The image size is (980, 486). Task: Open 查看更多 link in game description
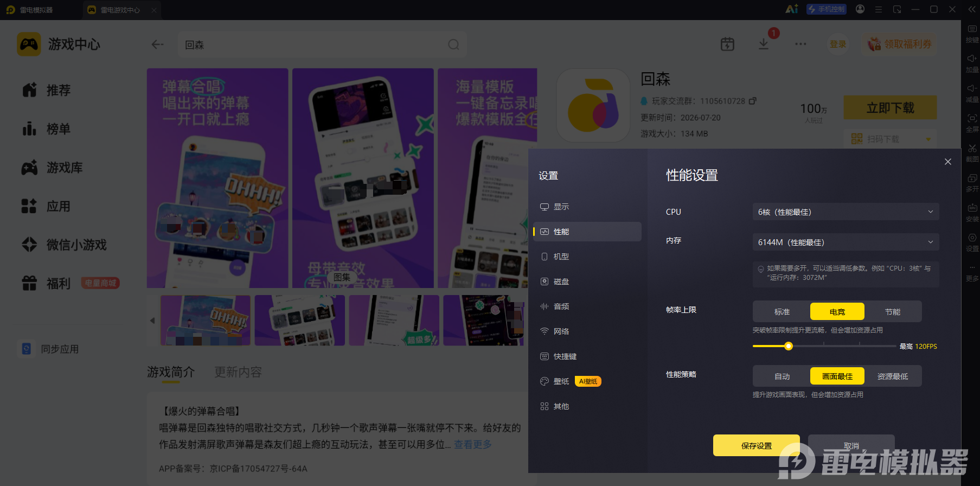point(473,444)
